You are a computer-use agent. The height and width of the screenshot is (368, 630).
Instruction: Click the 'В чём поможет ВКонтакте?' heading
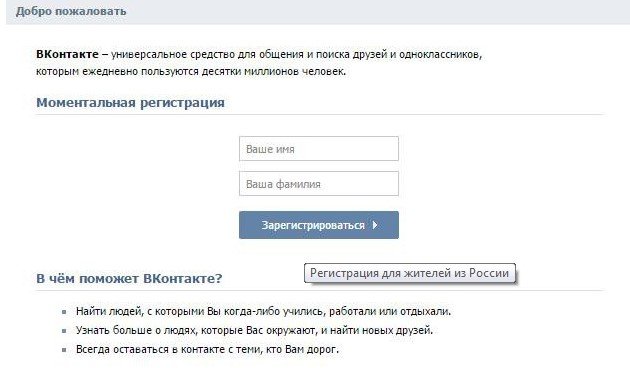pyautogui.click(x=129, y=278)
